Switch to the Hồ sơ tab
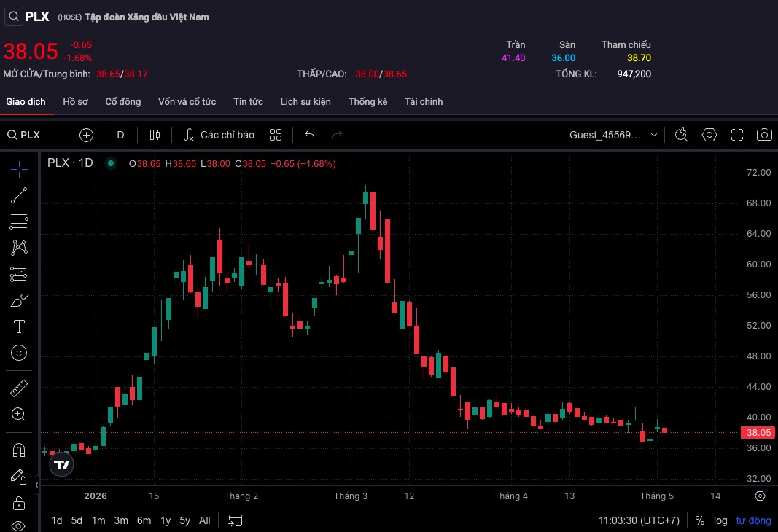This screenshot has height=532, width=778. coord(75,101)
